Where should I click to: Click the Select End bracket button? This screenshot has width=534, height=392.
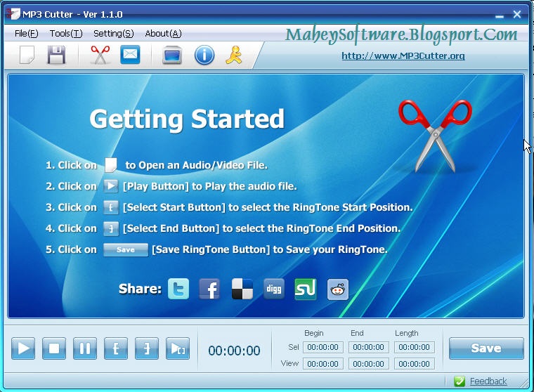click(147, 348)
